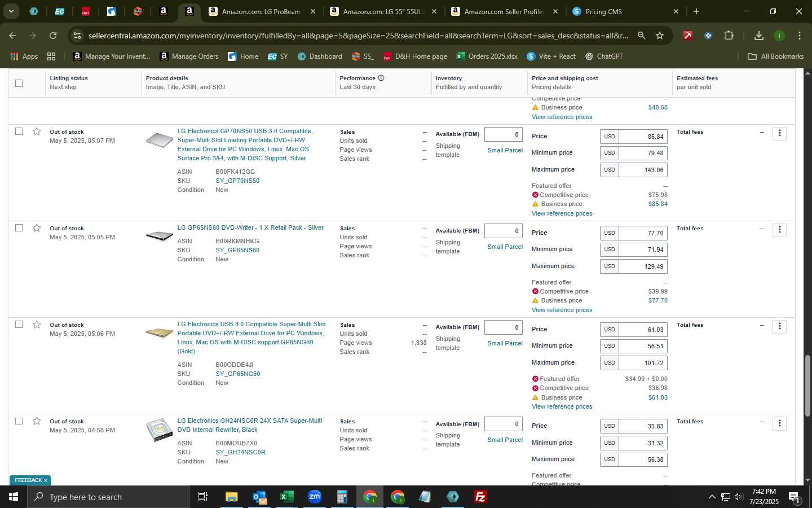This screenshot has width=812, height=508.
Task: Star the SY_GP65NG60 listing
Action: (x=37, y=325)
